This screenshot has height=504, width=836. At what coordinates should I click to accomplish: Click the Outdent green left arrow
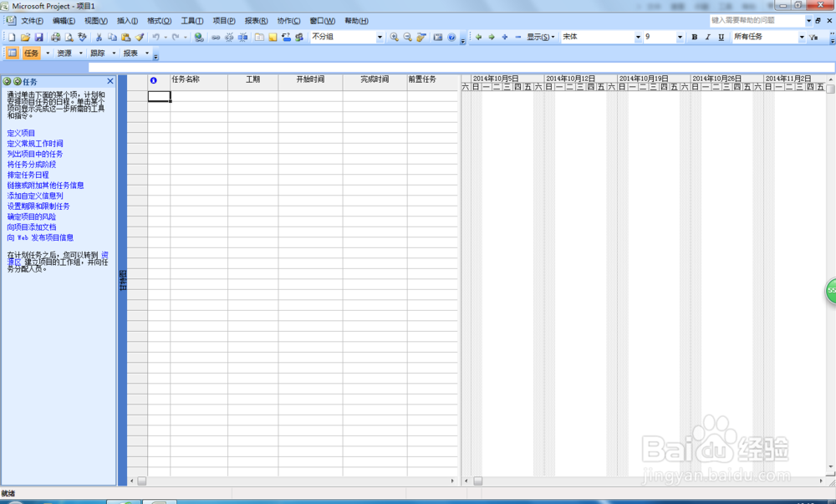coord(478,38)
